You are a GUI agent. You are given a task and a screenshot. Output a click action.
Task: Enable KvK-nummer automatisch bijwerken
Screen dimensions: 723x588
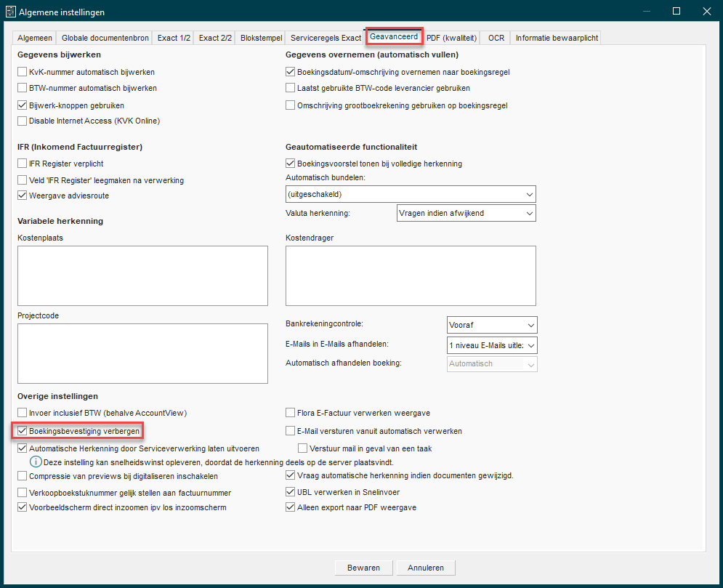23,72
